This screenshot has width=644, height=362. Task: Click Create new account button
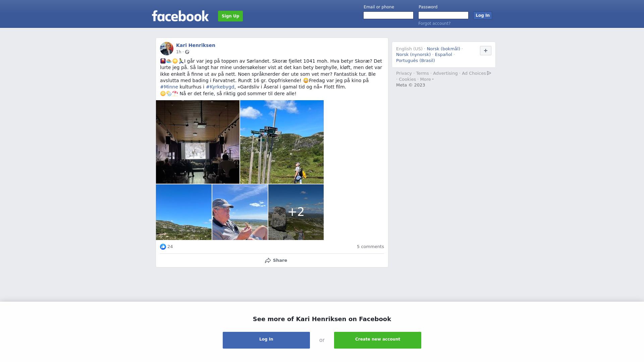point(378,340)
